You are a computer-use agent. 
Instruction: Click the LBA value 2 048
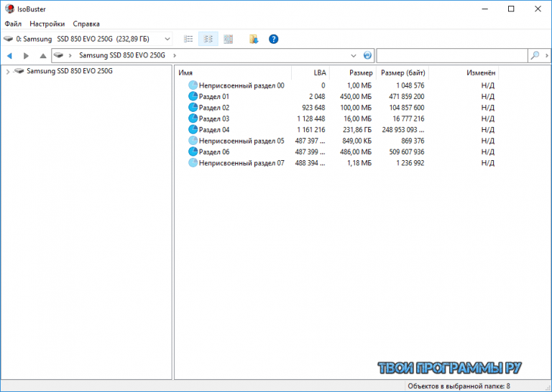coord(317,96)
